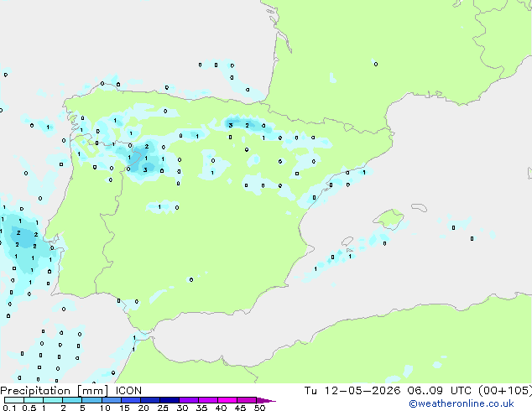Screen dimensions: 532x411
Task: Select the 40–45 mm magenta legend swatch
Action: tap(227, 400)
